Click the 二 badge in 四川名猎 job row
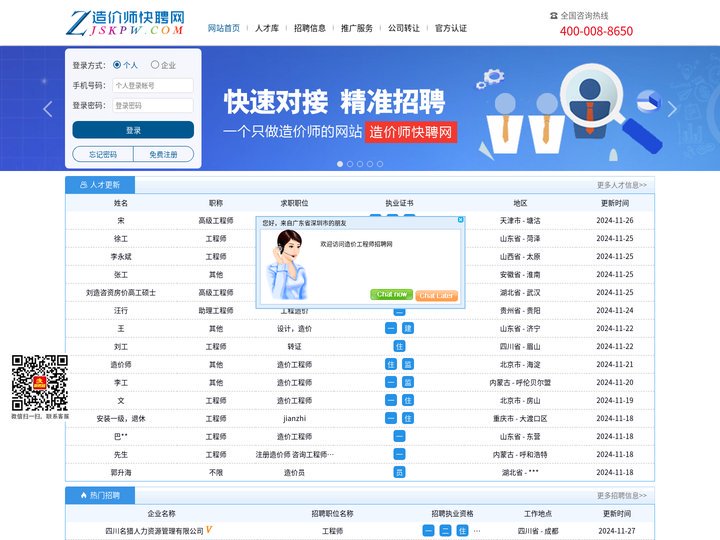720x540 pixels. 445,531
